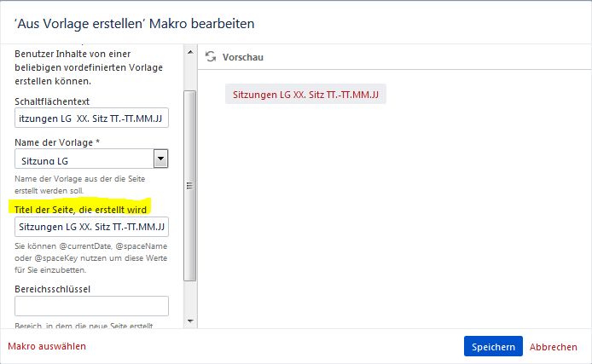Click the 'Vorschau' header label
592x364 pixels.
click(x=242, y=57)
